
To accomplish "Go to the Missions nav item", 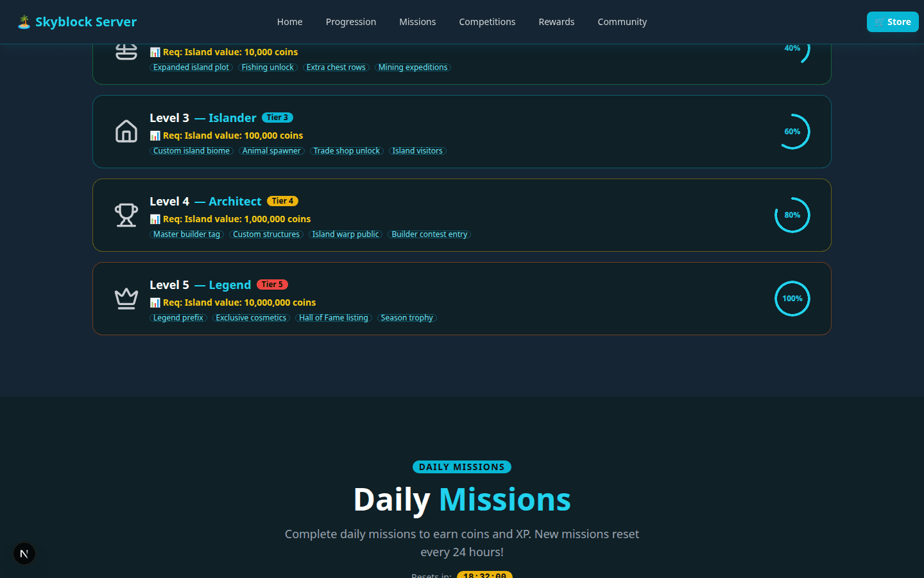I will coord(417,22).
